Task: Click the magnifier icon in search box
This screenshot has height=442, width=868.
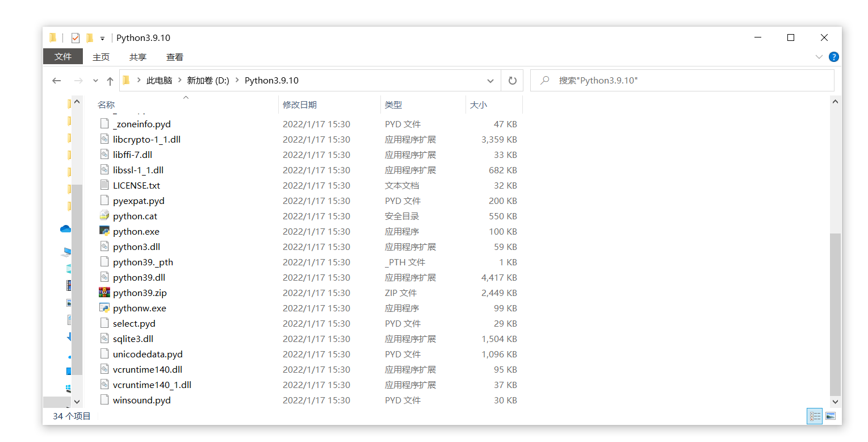Action: coord(545,81)
